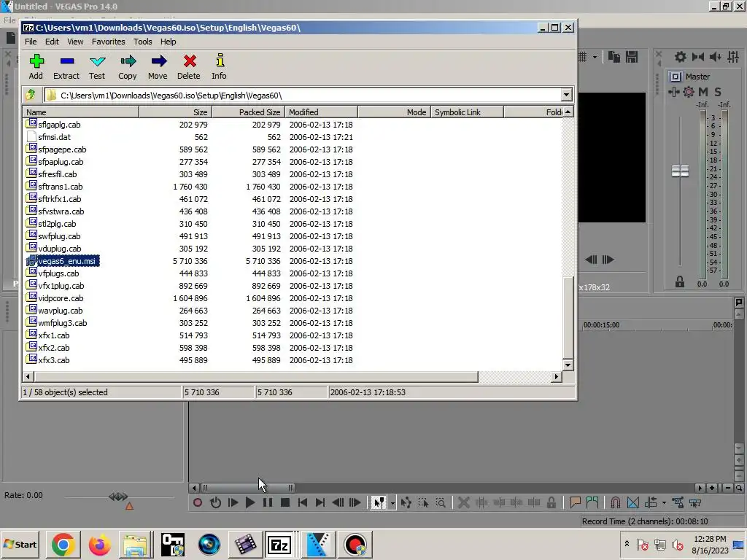Sort files by Name column header
This screenshot has width=747, height=560.
(81, 112)
